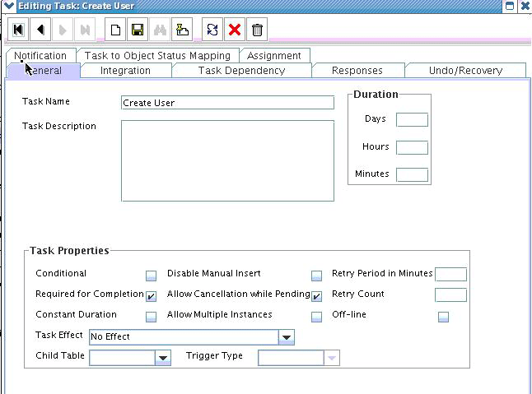Open the Integration tab

coord(125,71)
